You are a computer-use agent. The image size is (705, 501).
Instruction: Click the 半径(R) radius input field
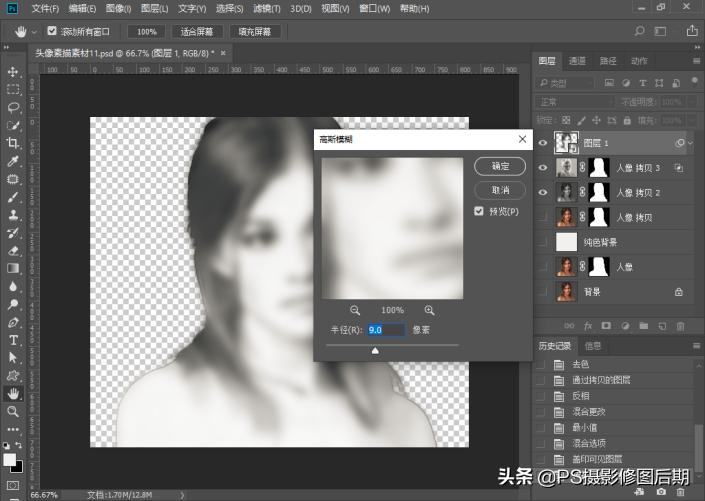click(x=386, y=330)
